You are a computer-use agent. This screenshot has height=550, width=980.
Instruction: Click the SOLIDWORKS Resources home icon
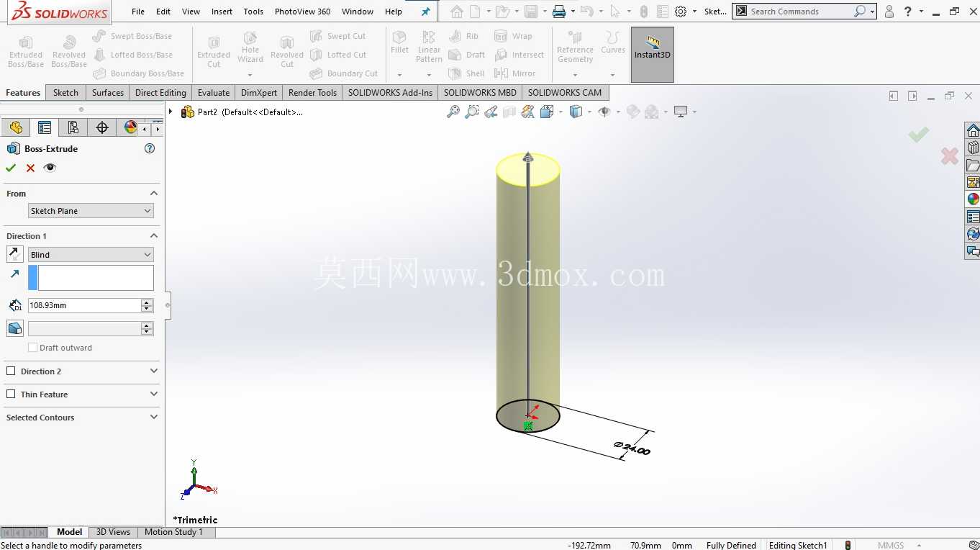point(973,130)
